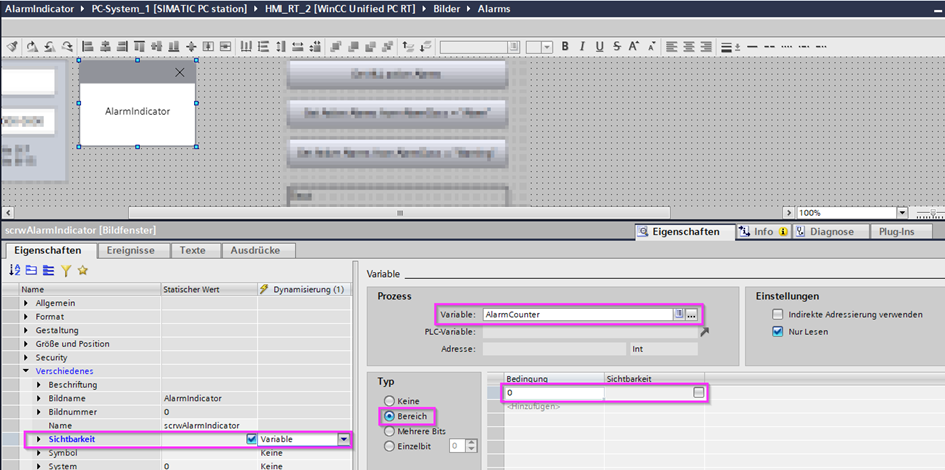The height and width of the screenshot is (470, 945).
Task: Browse for variable with ellipsis button
Action: (691, 315)
